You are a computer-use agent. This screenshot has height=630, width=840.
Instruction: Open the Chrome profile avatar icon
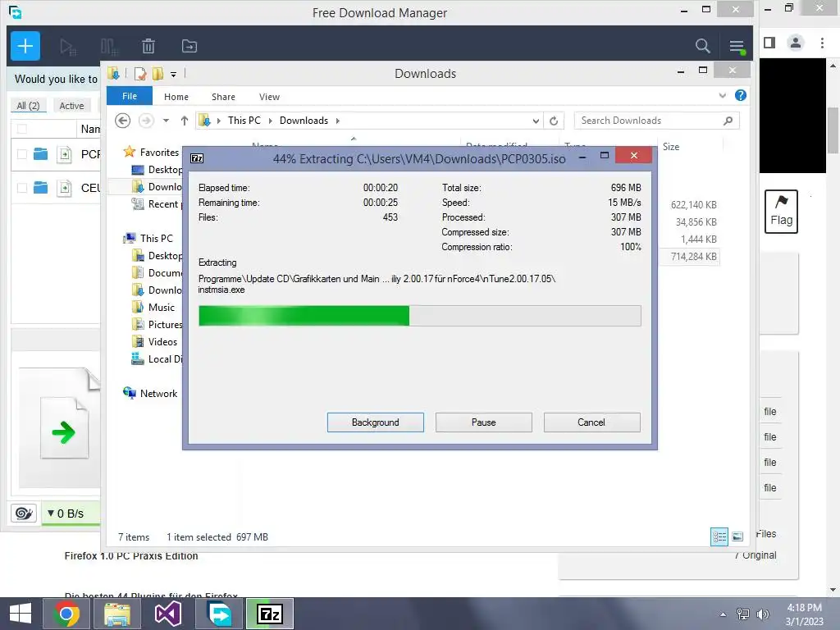[796, 43]
